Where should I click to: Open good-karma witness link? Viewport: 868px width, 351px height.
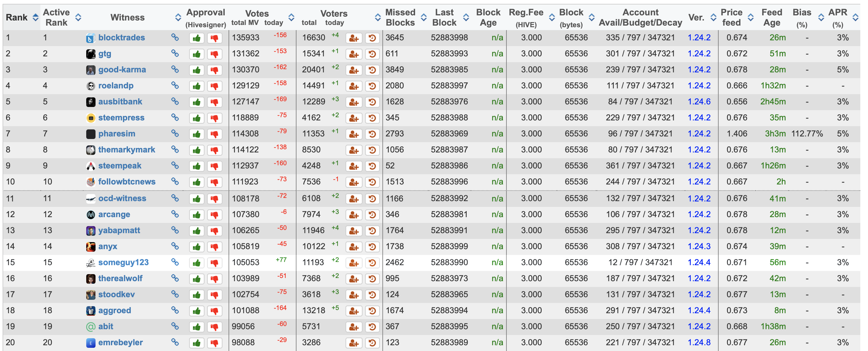(x=122, y=70)
